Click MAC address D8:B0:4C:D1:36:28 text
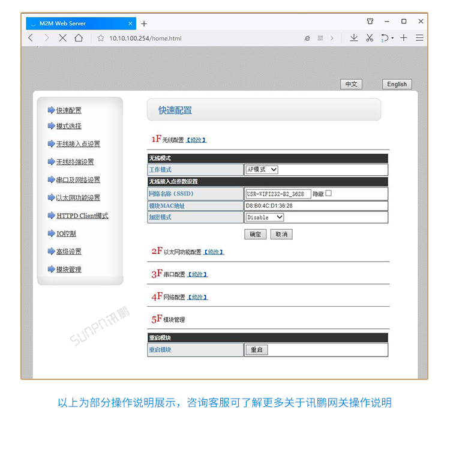The height and width of the screenshot is (476, 450). pos(269,206)
